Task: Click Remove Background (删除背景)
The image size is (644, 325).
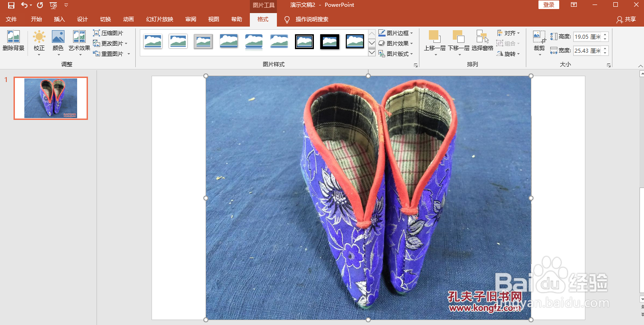Action: [14, 41]
